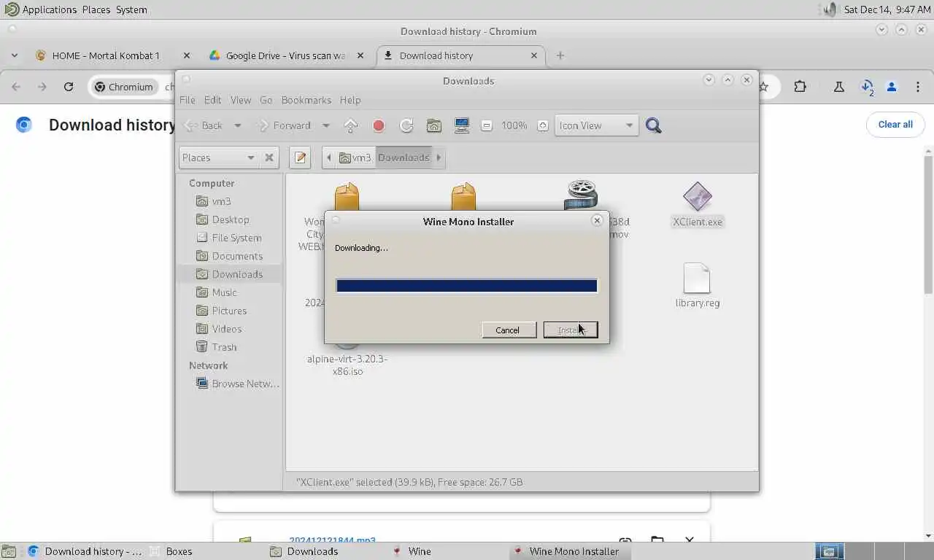This screenshot has width=934, height=560.
Task: Select Downloads in the sidebar
Action: pyautogui.click(x=230, y=274)
